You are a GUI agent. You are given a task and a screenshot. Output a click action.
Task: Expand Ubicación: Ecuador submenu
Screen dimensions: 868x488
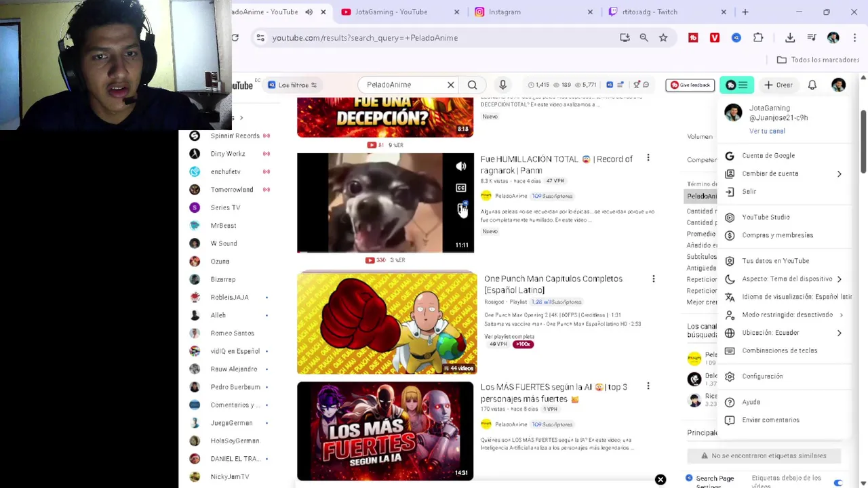[x=784, y=333]
